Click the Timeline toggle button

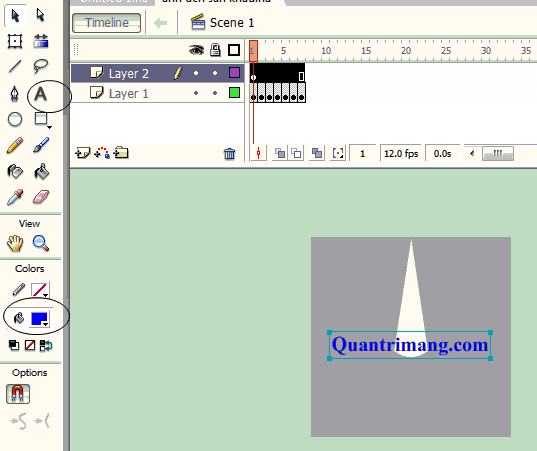[x=107, y=23]
